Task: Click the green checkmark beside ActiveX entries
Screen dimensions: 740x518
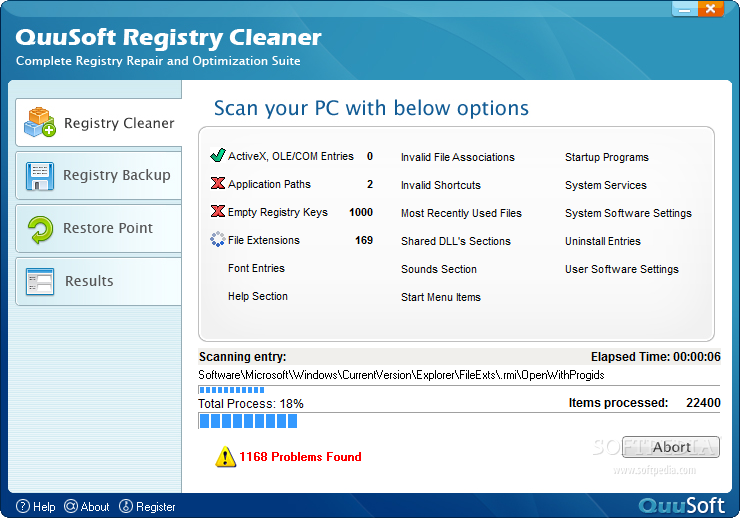Action: (x=218, y=155)
